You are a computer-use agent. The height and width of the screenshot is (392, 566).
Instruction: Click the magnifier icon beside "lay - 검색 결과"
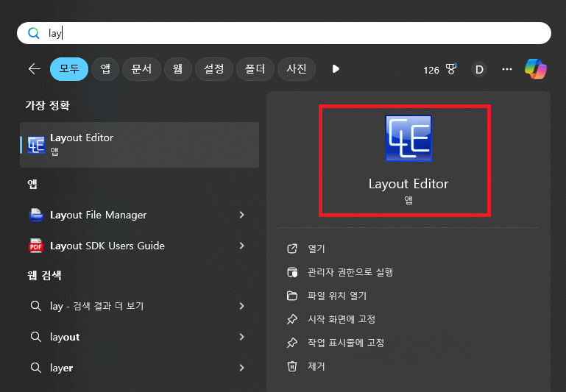[x=36, y=306]
